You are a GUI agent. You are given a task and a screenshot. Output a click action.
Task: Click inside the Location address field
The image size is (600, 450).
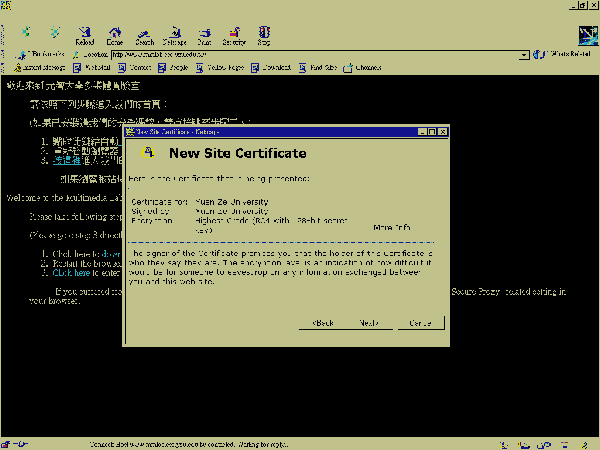[x=300, y=54]
